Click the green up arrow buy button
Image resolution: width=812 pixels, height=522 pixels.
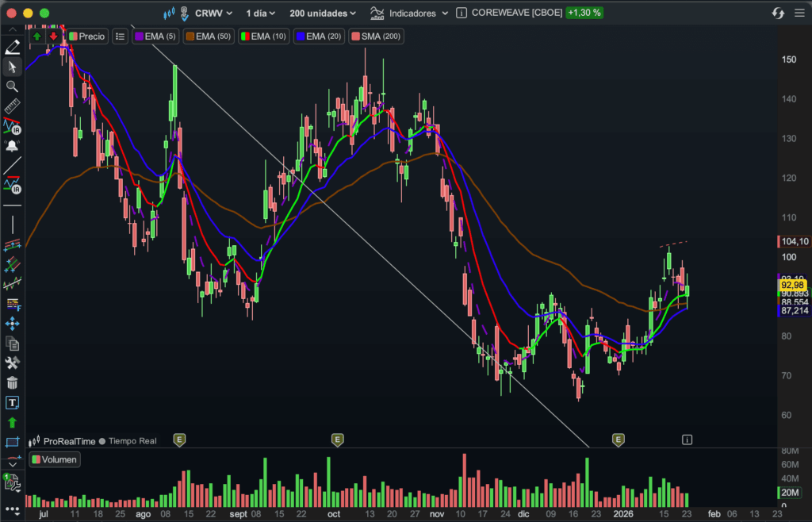36,36
